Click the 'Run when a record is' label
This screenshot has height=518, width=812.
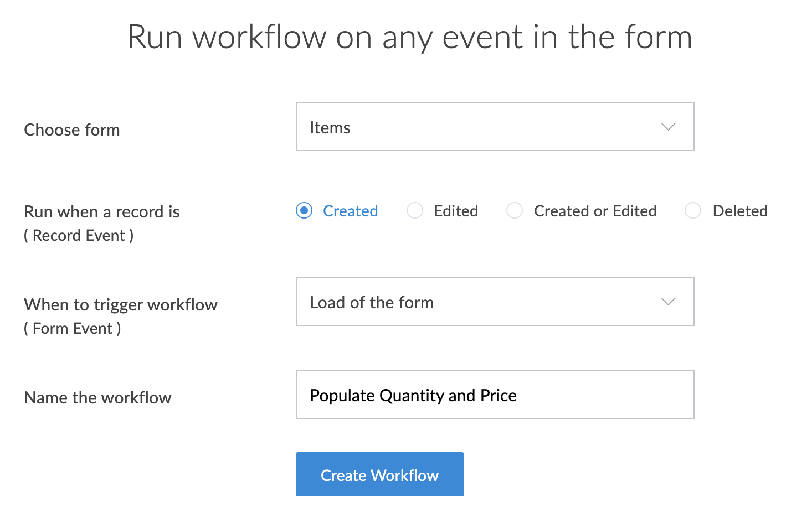(x=102, y=212)
